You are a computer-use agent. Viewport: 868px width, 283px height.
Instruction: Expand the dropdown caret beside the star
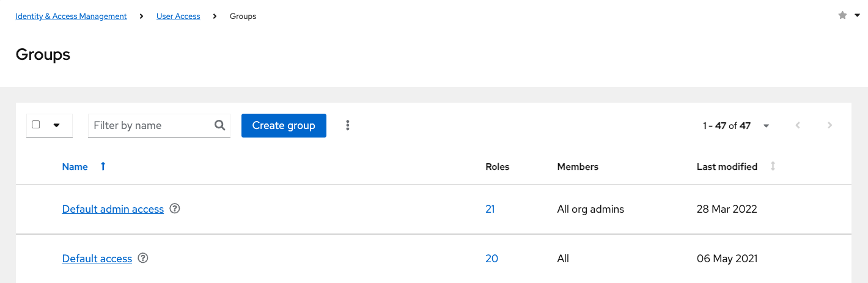click(x=857, y=16)
